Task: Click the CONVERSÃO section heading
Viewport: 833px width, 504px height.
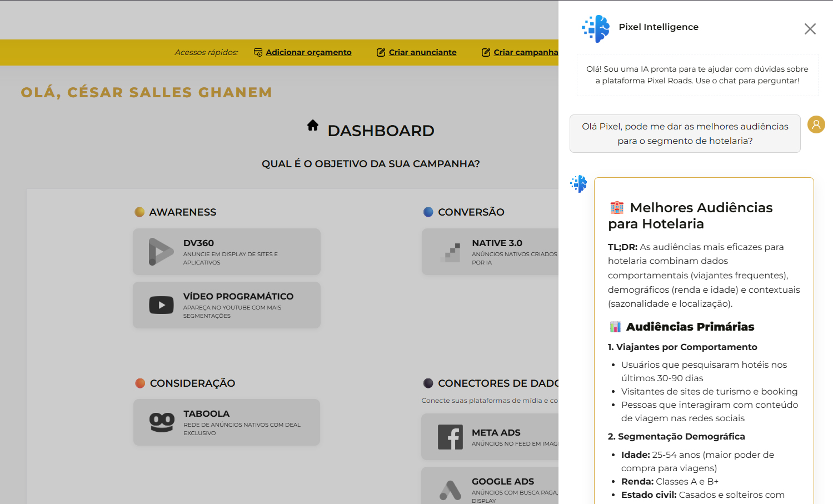Action: click(471, 212)
